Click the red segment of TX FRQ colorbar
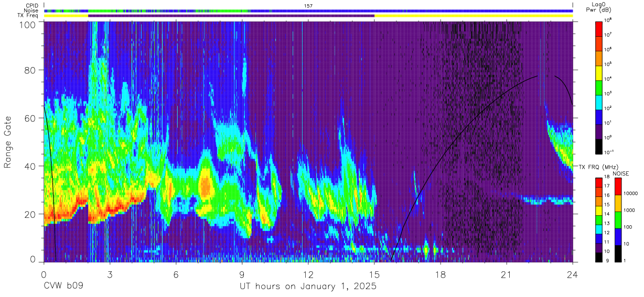This screenshot has width=644, height=297. (x=599, y=183)
